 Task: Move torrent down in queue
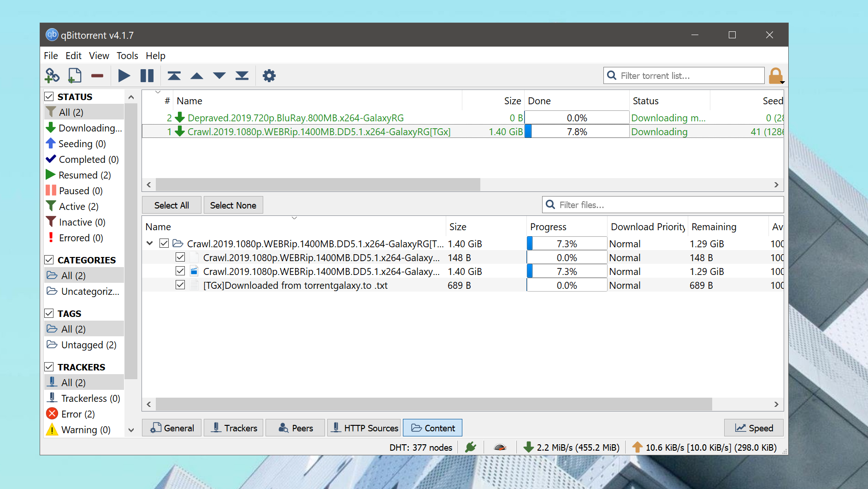[x=219, y=76]
